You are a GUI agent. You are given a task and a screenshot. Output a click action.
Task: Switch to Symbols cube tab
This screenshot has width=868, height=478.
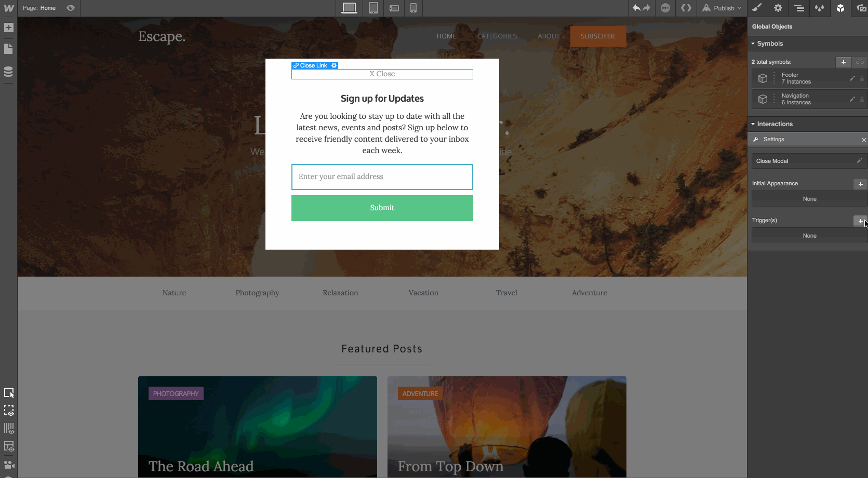pos(840,8)
